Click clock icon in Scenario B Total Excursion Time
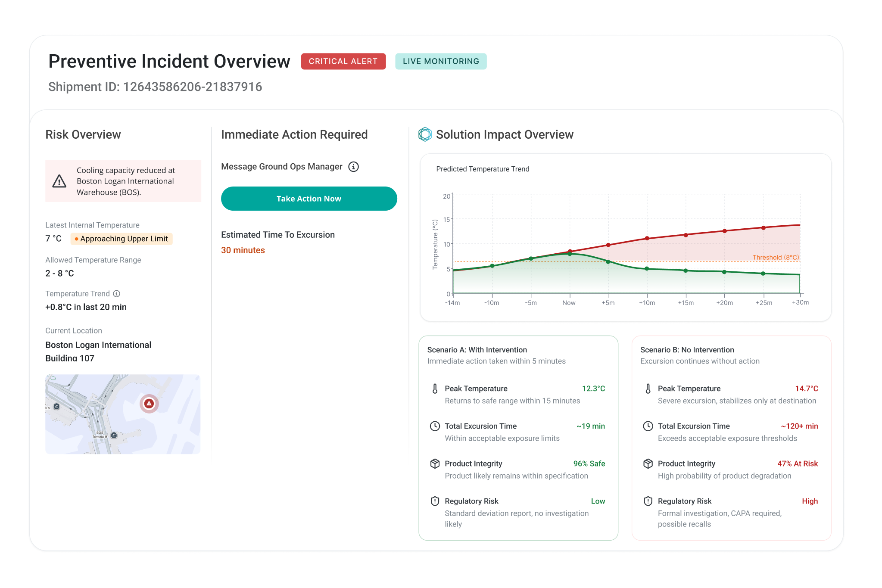Viewport: 882px width, 588px height. (x=648, y=426)
